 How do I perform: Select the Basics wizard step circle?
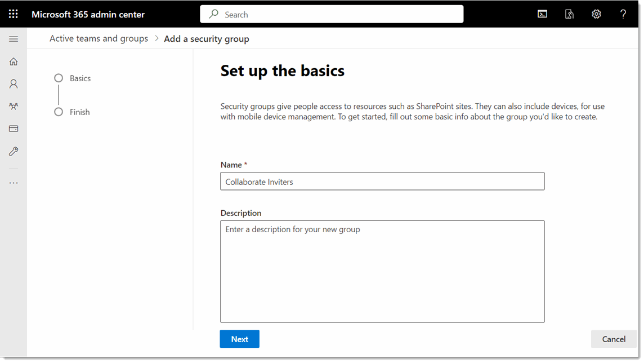click(x=59, y=78)
